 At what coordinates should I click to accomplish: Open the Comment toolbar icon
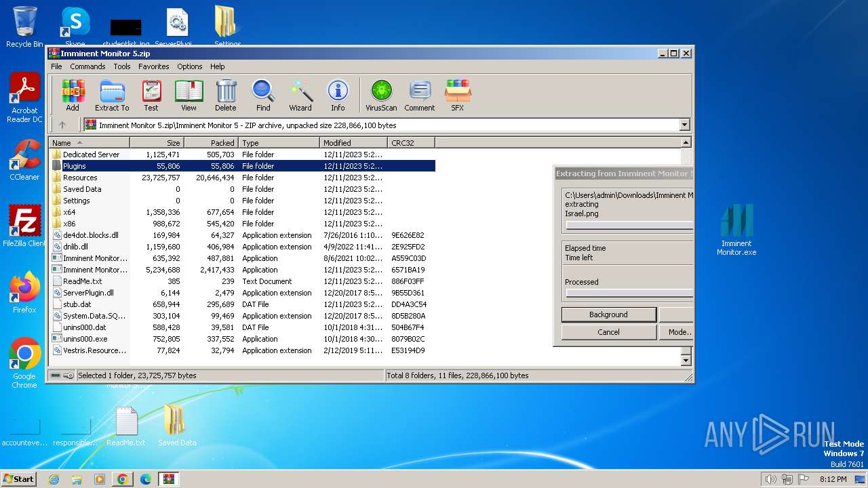coord(420,95)
